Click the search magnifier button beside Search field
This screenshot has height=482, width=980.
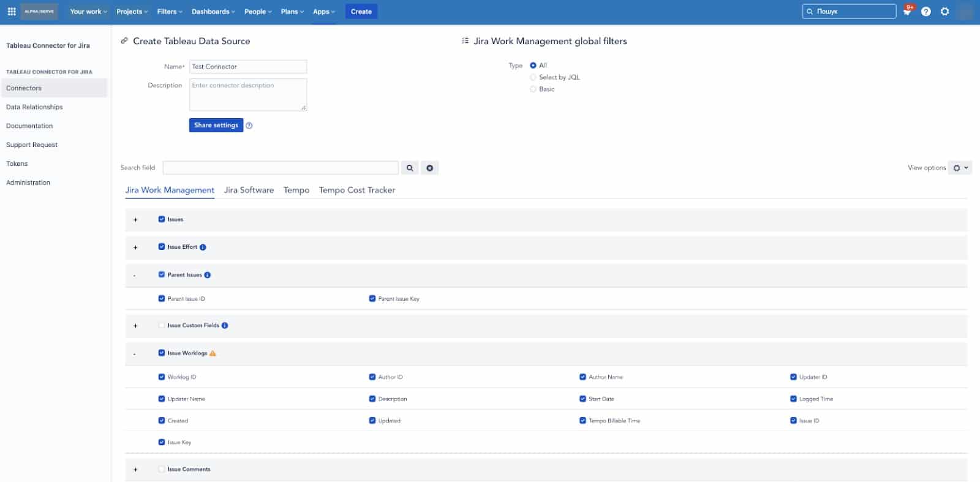point(410,168)
